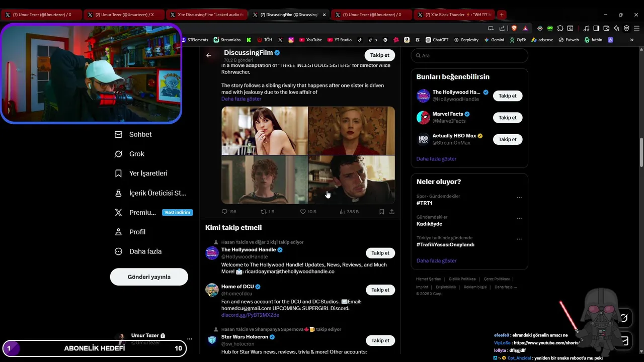Open the #TRT1 trending topic
Viewport: 644px width, 362px height.
424,203
